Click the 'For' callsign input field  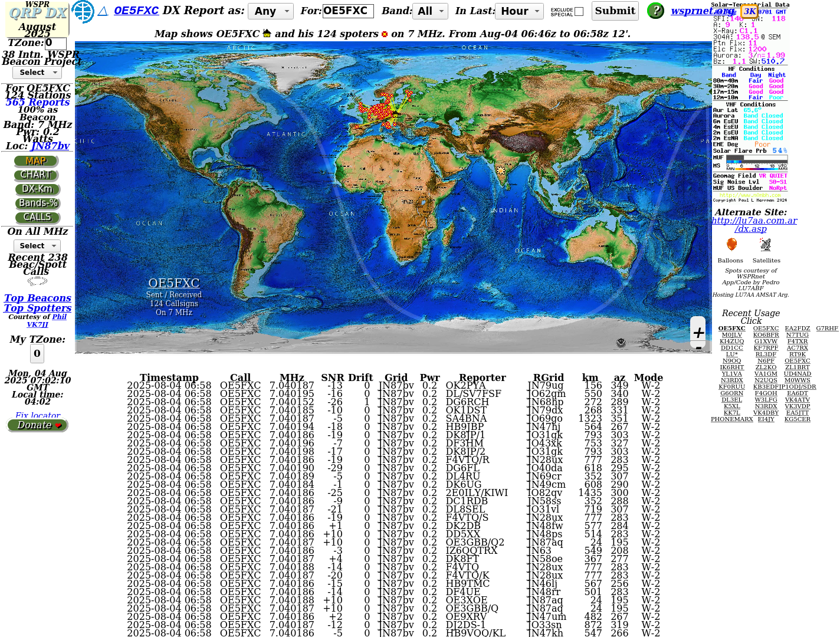[x=348, y=11]
